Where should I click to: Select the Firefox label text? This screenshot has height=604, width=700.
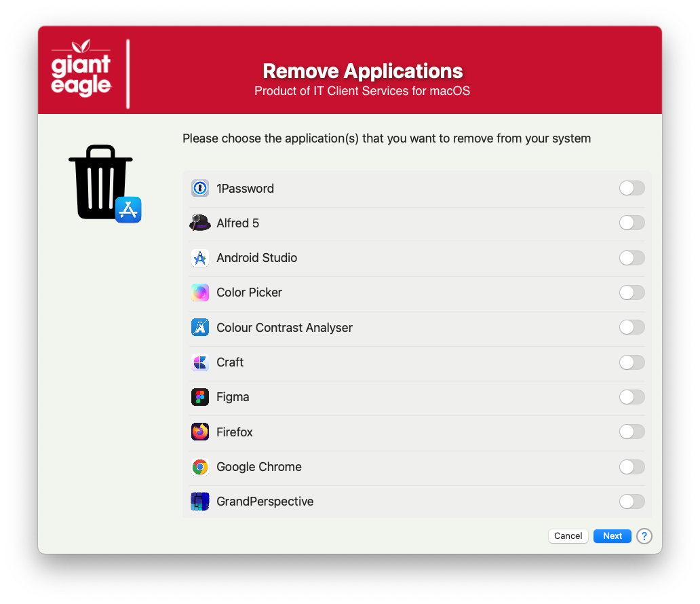235,432
